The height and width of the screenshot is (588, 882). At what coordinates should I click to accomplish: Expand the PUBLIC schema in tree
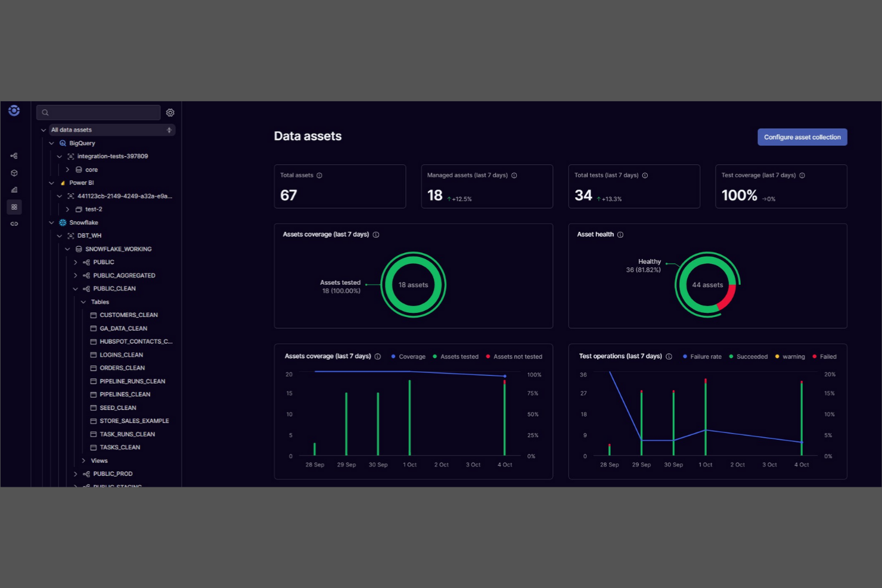tap(76, 262)
